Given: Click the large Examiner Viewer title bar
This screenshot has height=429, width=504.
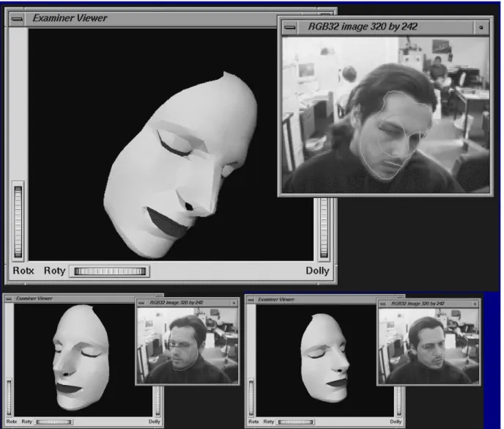Looking at the screenshot, I should (x=151, y=18).
